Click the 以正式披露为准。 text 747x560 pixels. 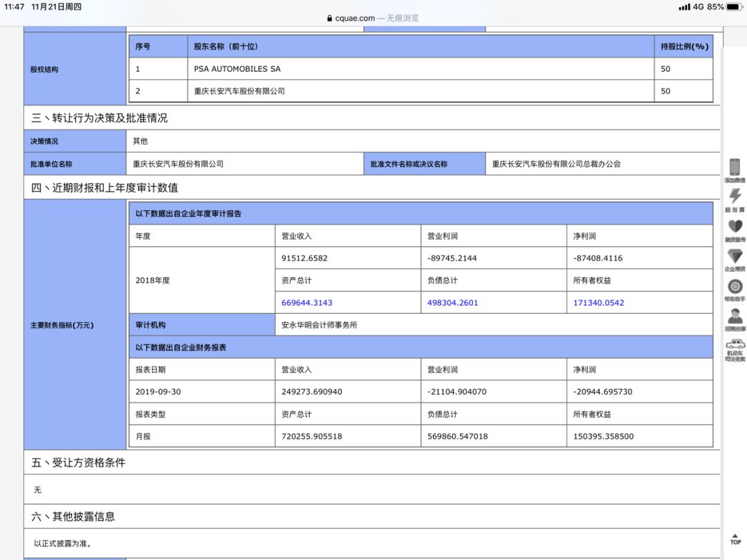pyautogui.click(x=62, y=543)
